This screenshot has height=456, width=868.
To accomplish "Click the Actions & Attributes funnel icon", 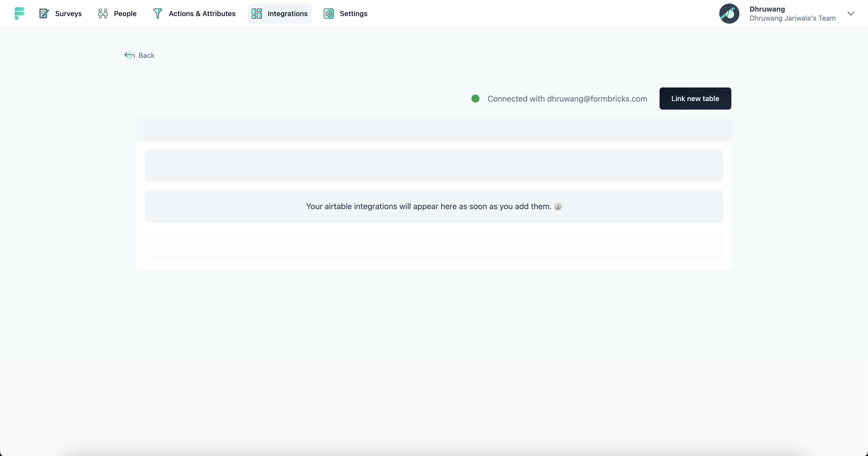I will 158,14.
